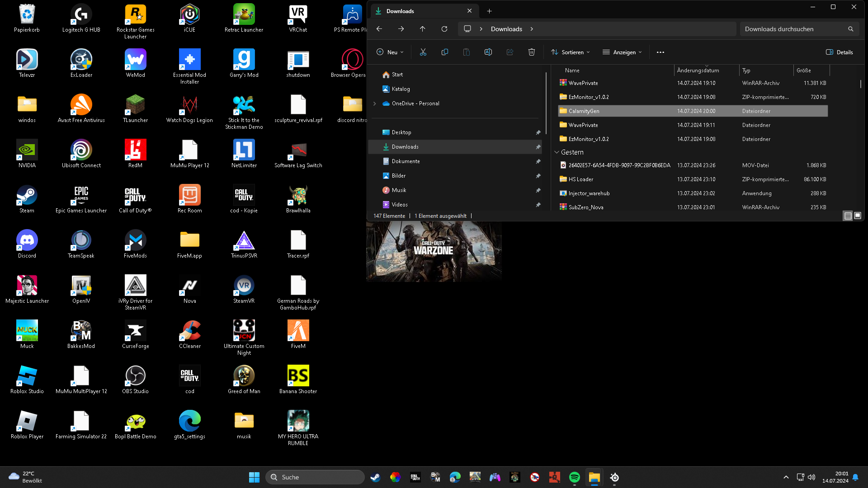
Task: Click the Cut scissors icon in toolbar
Action: (423, 52)
